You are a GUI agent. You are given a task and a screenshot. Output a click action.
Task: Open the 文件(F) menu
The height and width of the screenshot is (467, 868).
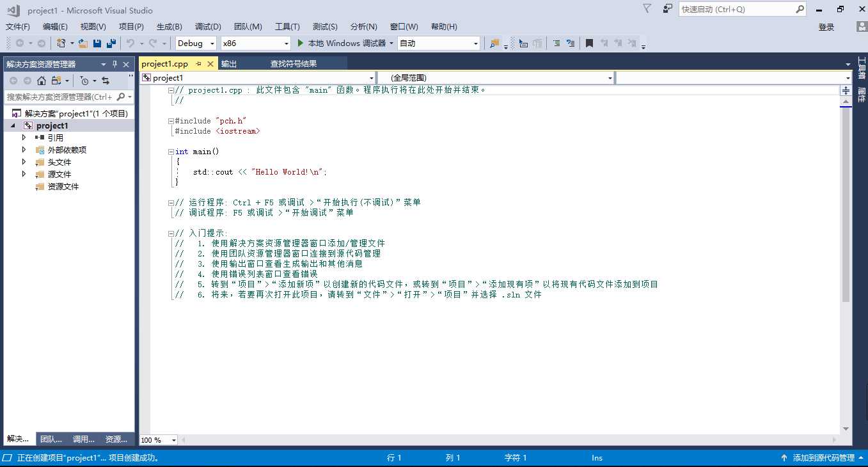[x=18, y=27]
